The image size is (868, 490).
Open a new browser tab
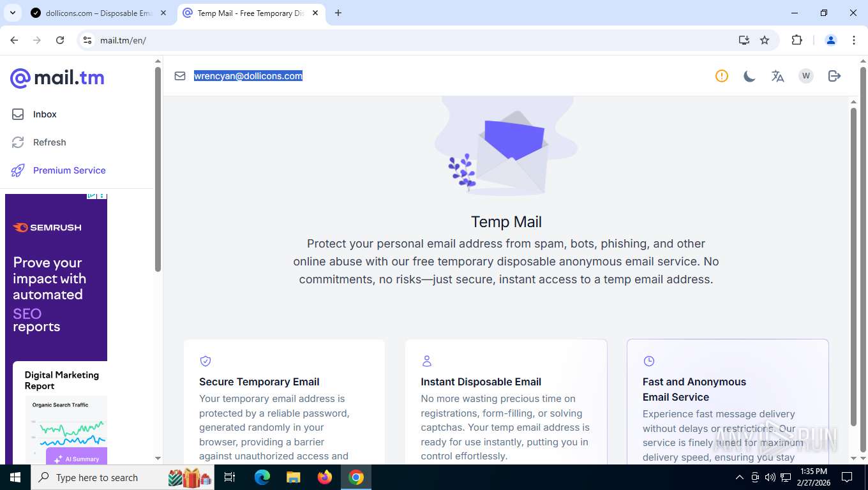338,13
